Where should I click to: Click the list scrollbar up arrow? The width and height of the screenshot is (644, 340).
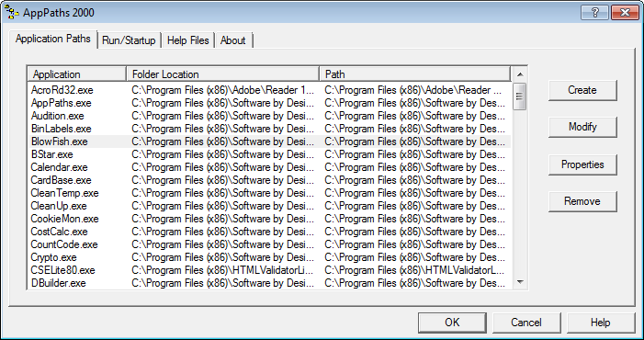point(520,74)
